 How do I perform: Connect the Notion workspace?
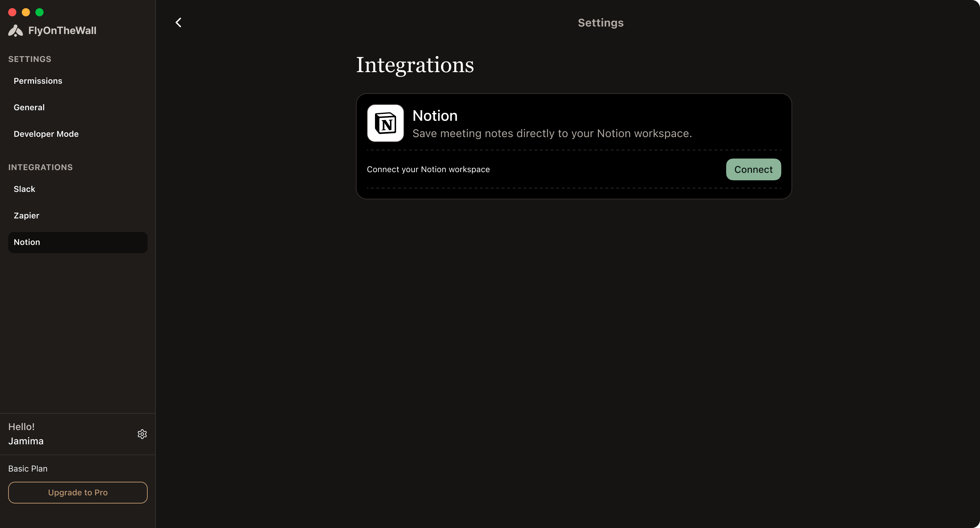click(753, 170)
